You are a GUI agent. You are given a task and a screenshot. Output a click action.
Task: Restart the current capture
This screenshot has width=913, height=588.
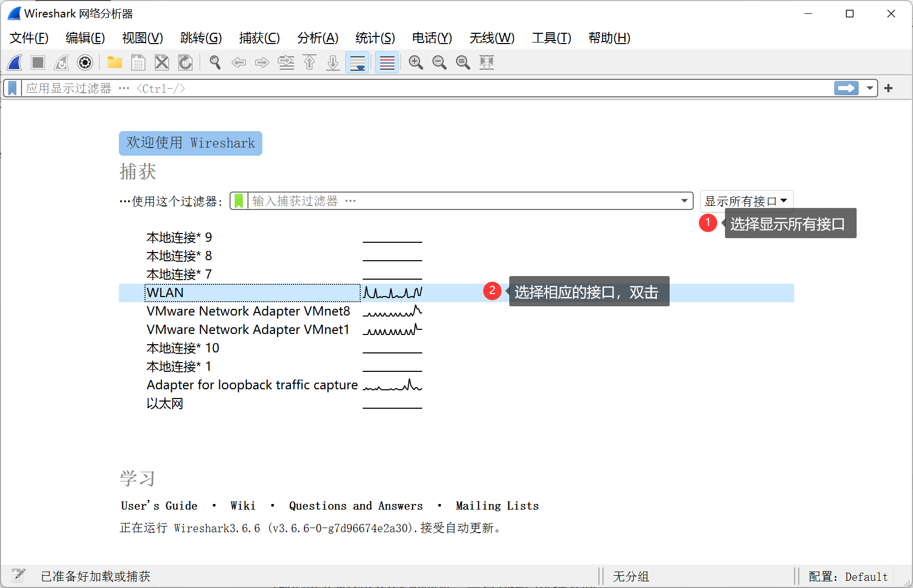pos(61,62)
